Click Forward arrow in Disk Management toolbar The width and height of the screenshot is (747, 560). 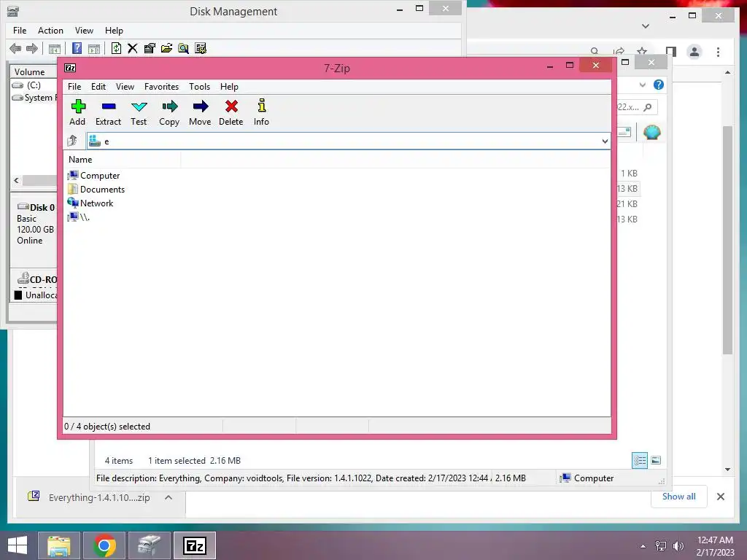pyautogui.click(x=32, y=48)
